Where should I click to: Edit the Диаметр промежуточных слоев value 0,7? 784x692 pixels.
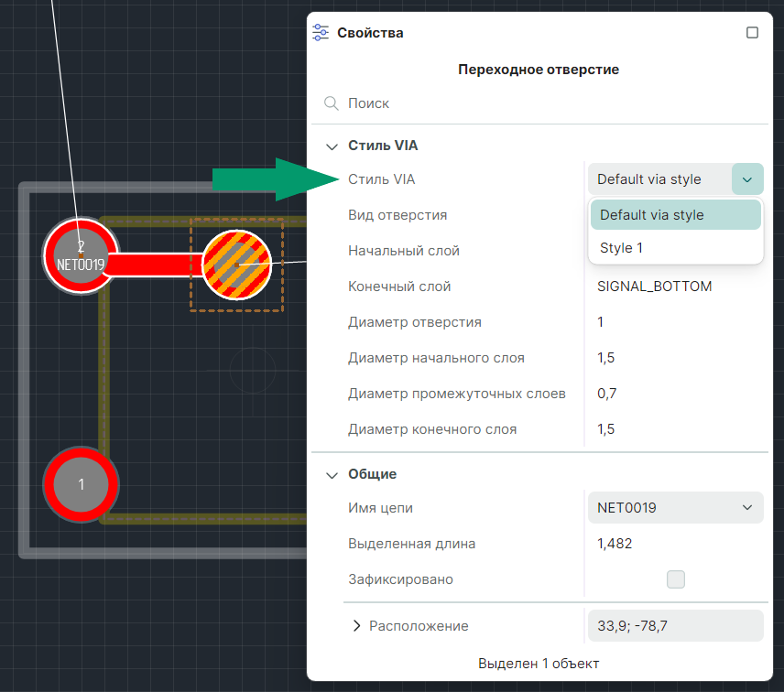[x=606, y=394]
